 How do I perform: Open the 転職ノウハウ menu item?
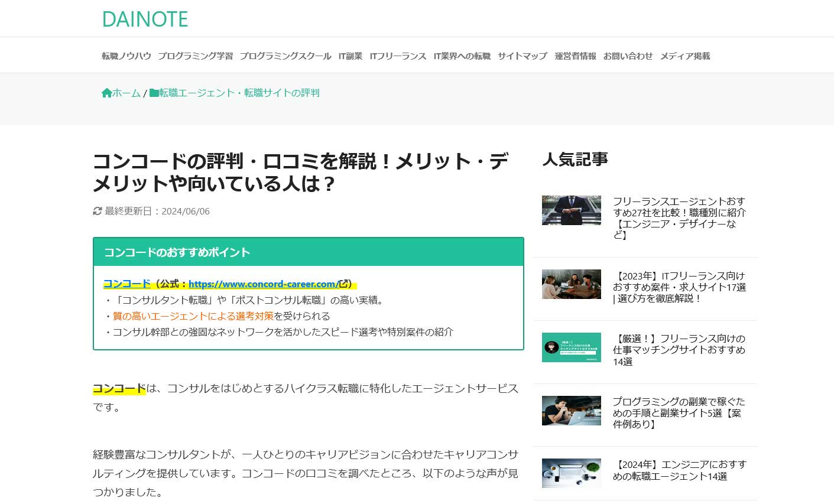(126, 56)
